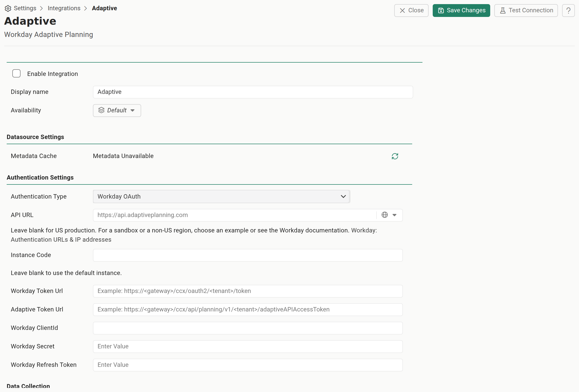Click the Instance Code field
Image resolution: width=579 pixels, height=392 pixels.
248,255
